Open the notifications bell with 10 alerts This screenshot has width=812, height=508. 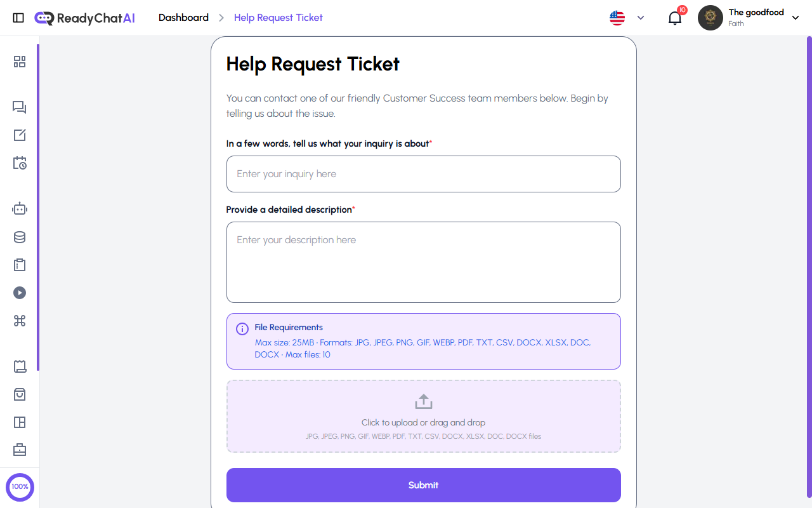coord(674,18)
